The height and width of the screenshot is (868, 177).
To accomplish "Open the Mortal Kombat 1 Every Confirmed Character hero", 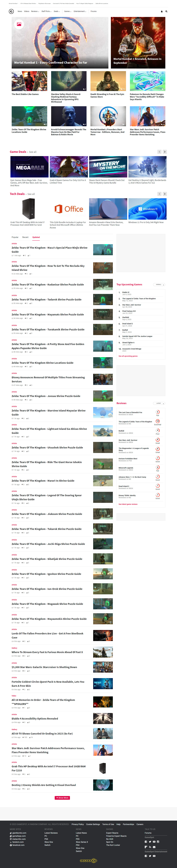I will pos(60,43).
